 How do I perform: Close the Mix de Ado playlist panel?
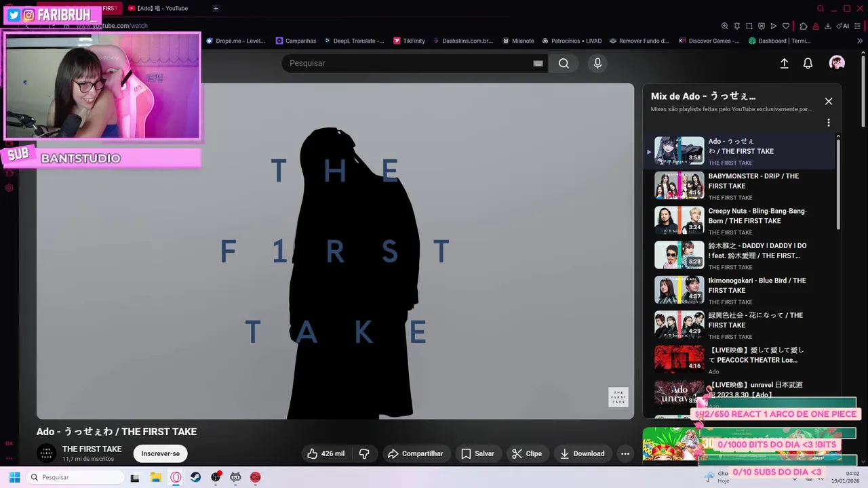point(828,101)
